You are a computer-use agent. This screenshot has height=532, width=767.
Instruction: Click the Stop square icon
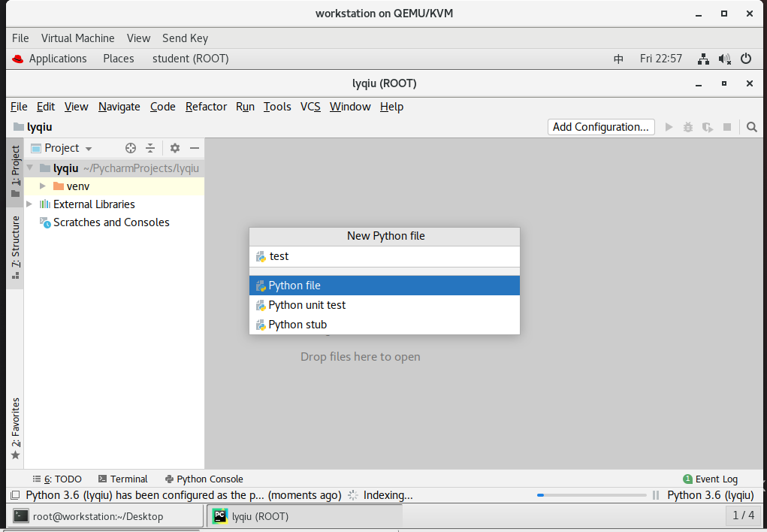727,127
